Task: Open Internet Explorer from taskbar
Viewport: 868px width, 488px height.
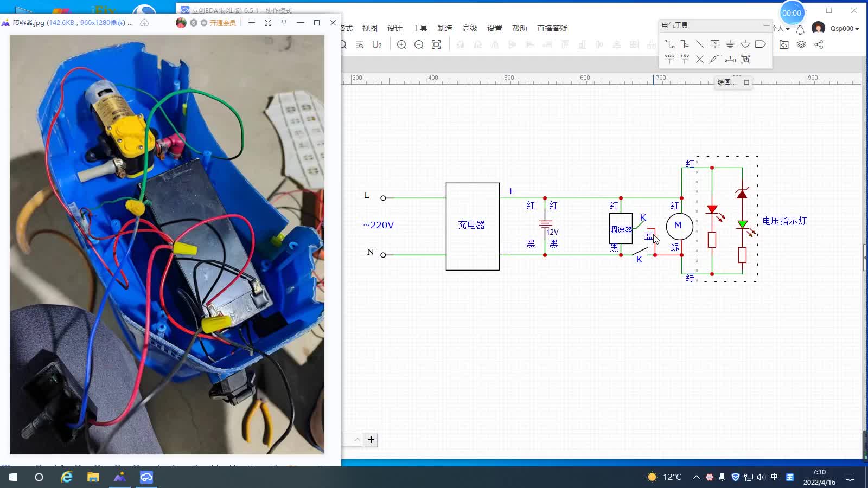Action: point(66,477)
